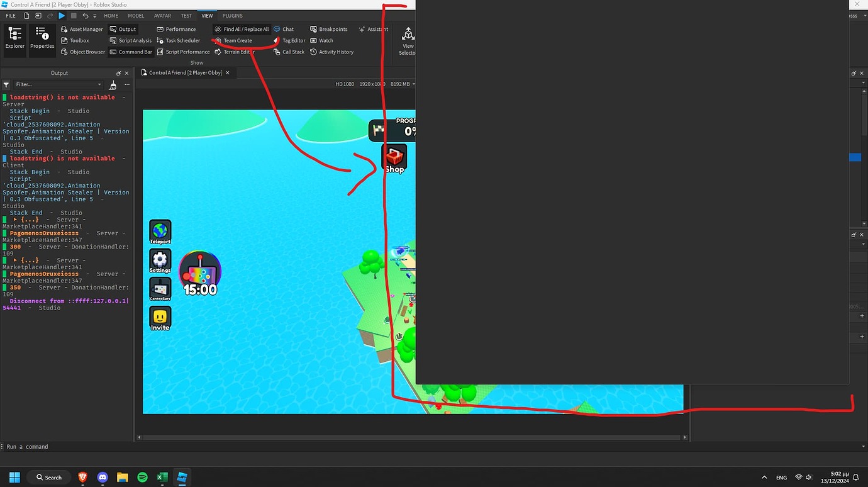Viewport: 868px width, 487px height.
Task: Start playtest with Play button
Action: coord(62,16)
